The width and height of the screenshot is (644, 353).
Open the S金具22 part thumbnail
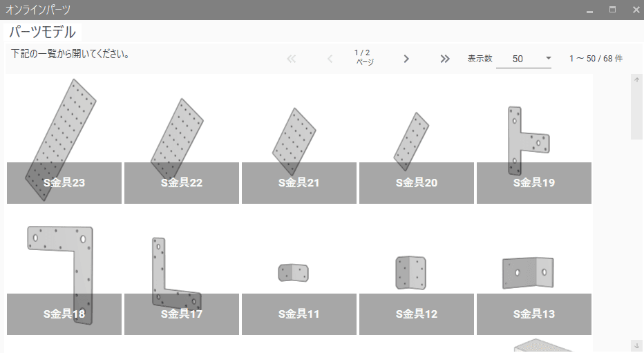182,140
